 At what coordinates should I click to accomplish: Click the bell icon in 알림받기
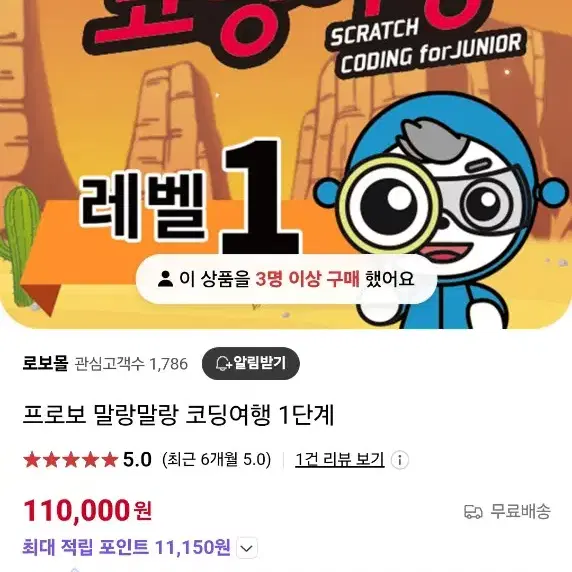point(222,364)
